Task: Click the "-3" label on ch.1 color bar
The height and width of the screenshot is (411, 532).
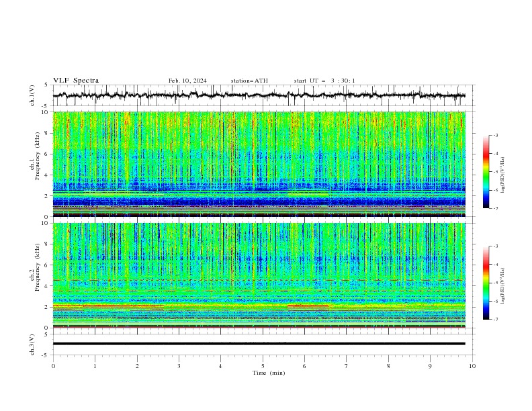Action: point(496,135)
